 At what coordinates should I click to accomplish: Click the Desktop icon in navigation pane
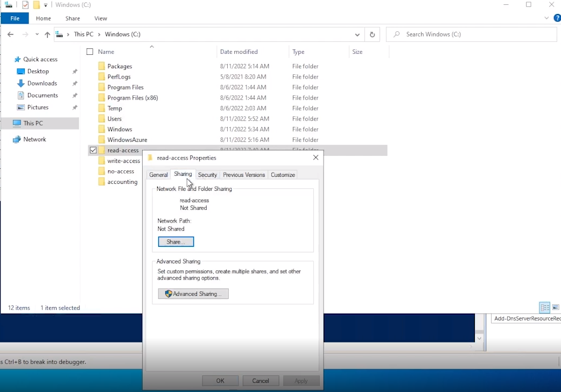[21, 72]
